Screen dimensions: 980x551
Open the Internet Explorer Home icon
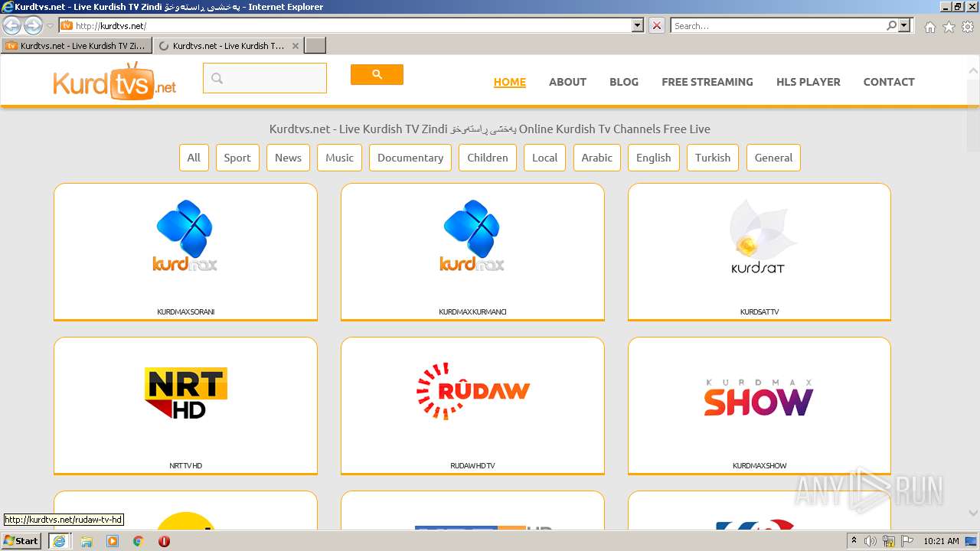(x=929, y=27)
